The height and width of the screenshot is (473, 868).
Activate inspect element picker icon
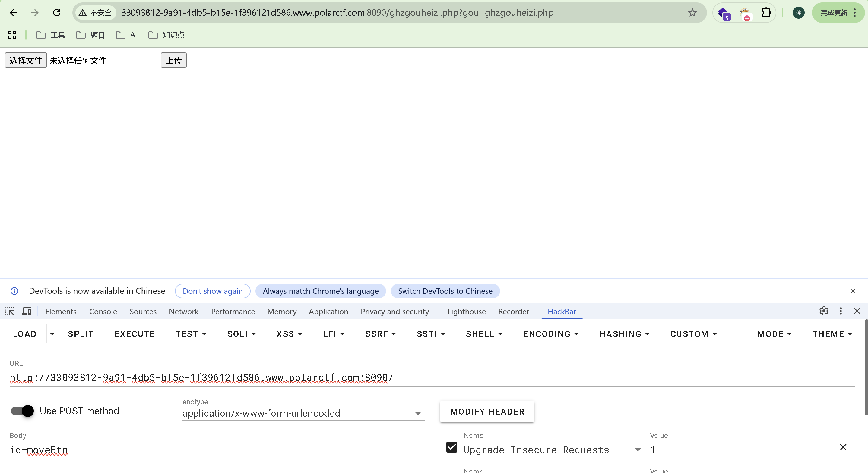[10, 311]
